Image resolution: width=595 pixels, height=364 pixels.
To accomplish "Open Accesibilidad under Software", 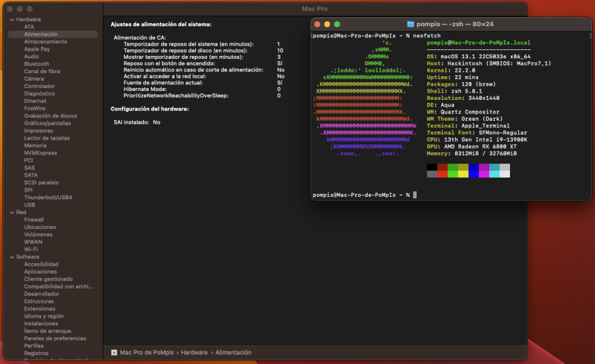I will click(x=41, y=264).
